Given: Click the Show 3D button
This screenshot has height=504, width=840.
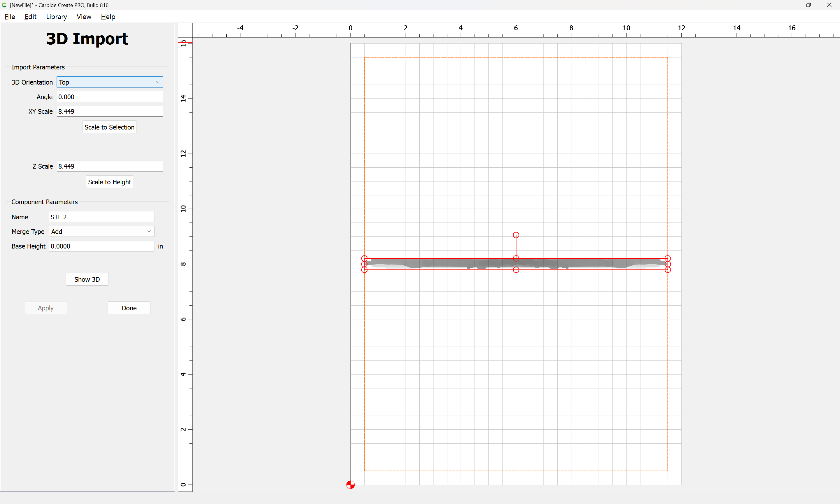Looking at the screenshot, I should [x=87, y=279].
